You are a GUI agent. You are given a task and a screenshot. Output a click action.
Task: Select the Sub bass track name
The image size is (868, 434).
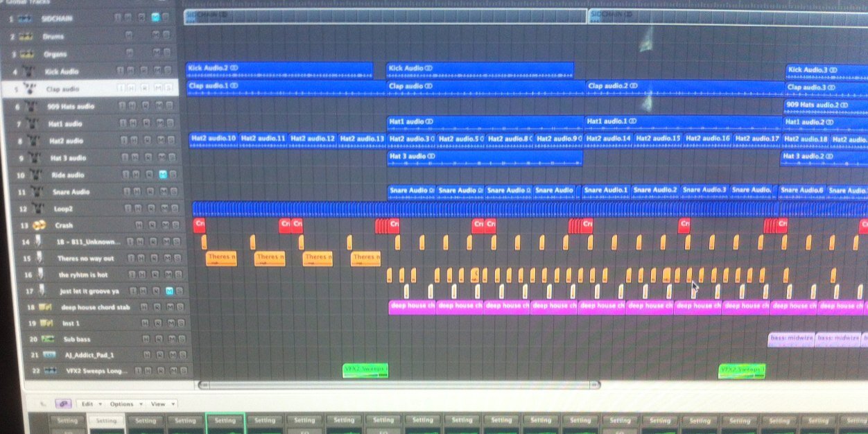tap(78, 339)
